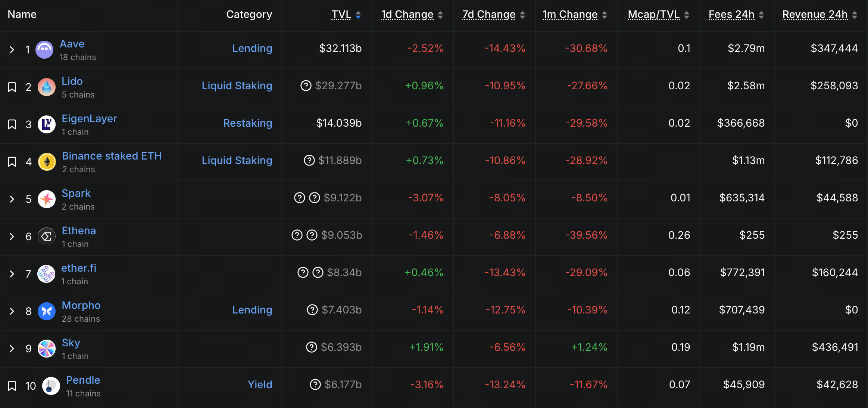Click the Spark protocol logo
868x408 pixels.
(47, 199)
